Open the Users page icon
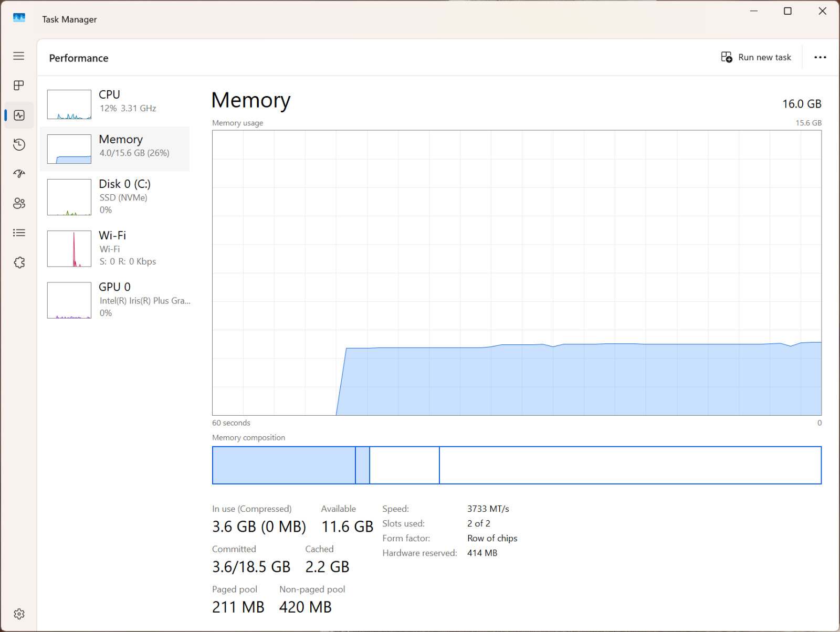This screenshot has width=840, height=632. click(x=19, y=203)
